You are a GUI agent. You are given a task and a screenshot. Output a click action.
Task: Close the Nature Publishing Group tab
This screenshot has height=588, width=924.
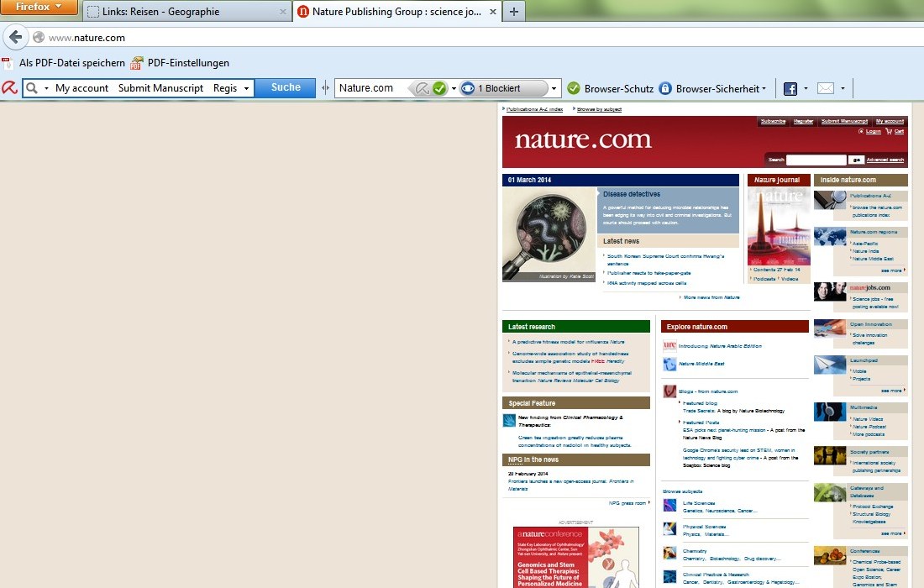492,12
